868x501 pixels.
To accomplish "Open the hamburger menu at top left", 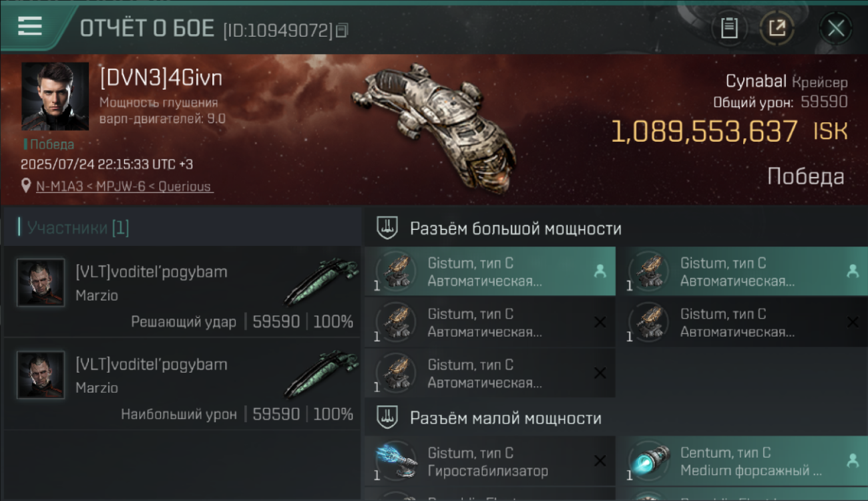I will pos(29,27).
